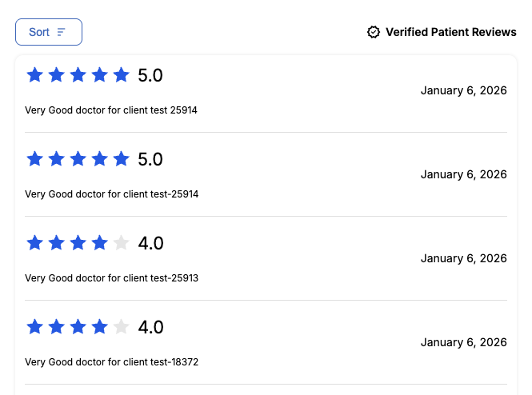Screen dimensions: 532x395
Task: Click gray empty star of test-18372 review
Action: pyautogui.click(x=121, y=327)
